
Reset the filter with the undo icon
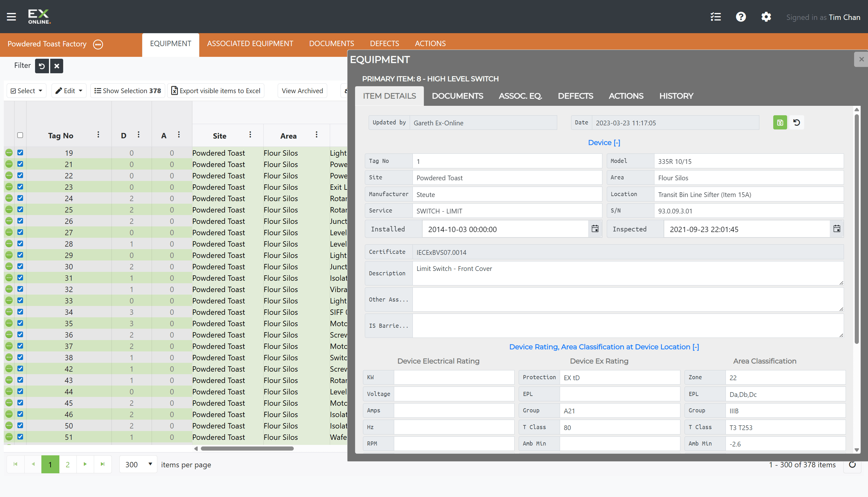coord(42,66)
